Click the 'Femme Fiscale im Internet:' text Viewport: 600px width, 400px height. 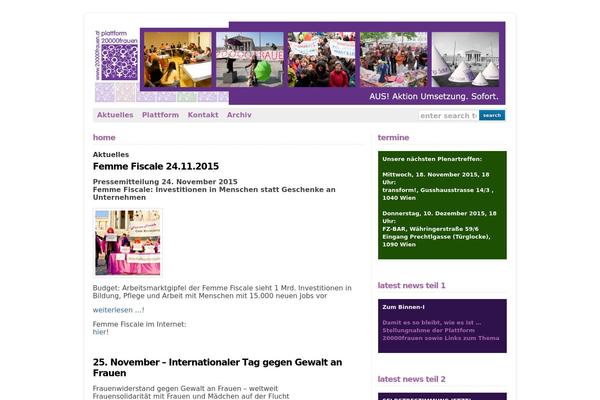tap(139, 324)
